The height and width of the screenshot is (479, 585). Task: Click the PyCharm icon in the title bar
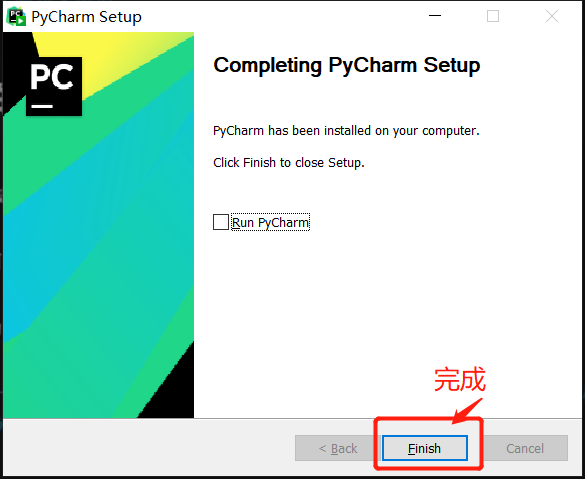tap(16, 16)
